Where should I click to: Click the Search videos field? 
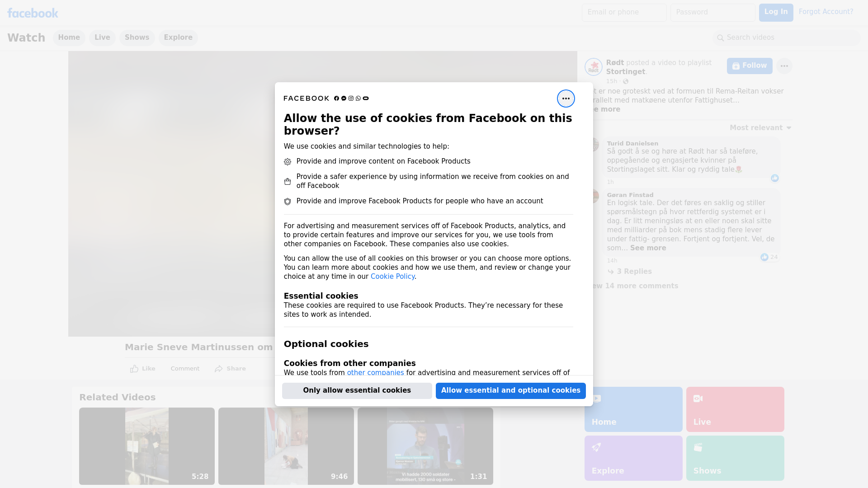[x=787, y=38]
